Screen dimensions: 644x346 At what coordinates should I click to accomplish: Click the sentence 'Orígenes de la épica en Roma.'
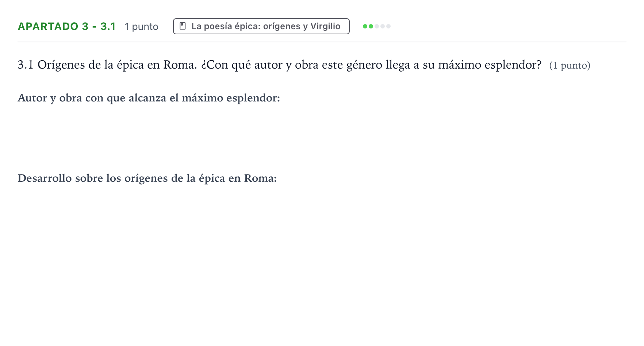click(117, 65)
